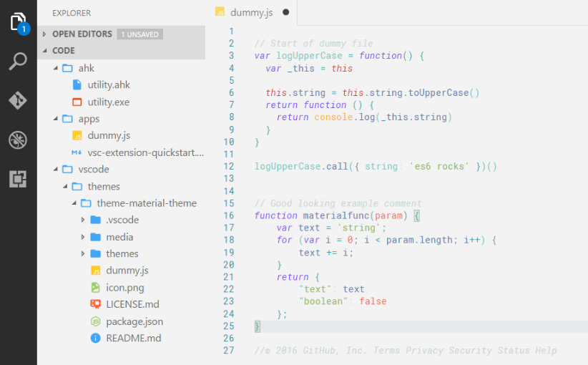588x365 pixels.
Task: Collapse the apps folder arrow
Action: [56, 119]
